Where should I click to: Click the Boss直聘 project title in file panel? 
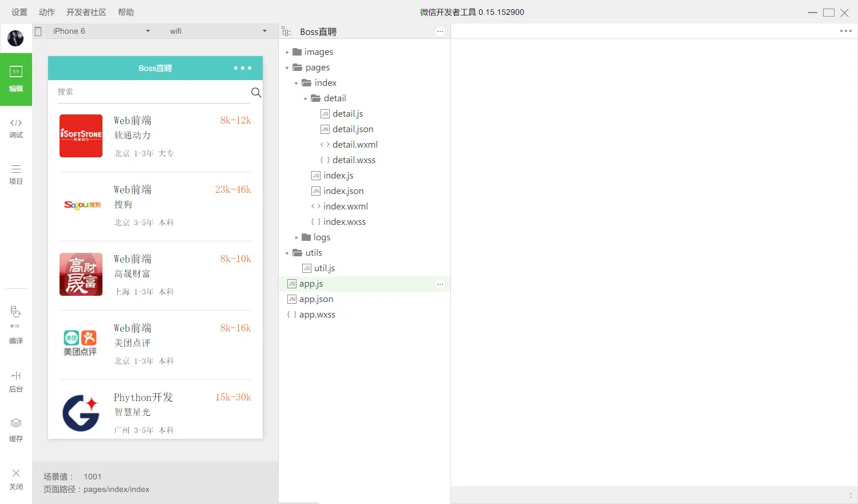point(318,32)
